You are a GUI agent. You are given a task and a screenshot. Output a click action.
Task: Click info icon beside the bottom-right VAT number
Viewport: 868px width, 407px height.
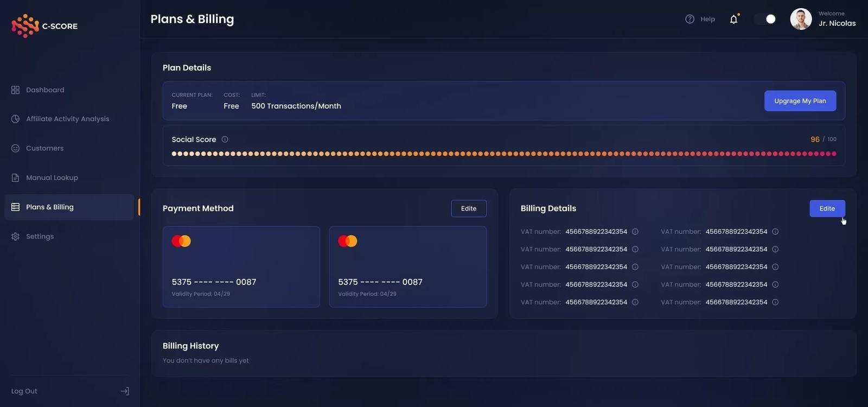click(x=775, y=302)
